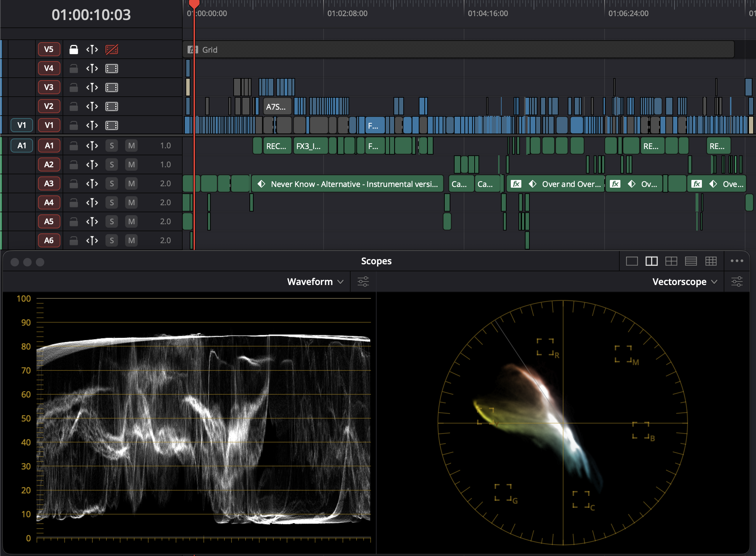This screenshot has height=556, width=756.
Task: Lock the V3 track
Action: (x=73, y=88)
